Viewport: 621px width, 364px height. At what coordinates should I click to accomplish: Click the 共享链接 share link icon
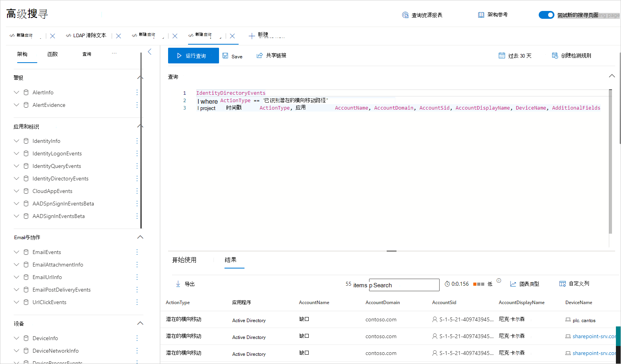[x=259, y=56]
